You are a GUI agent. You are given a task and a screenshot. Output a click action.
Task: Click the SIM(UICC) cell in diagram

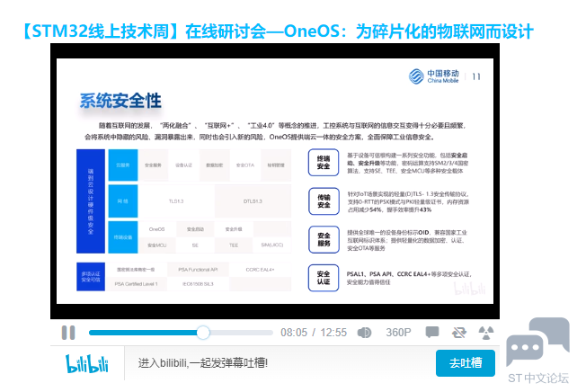click(x=272, y=245)
